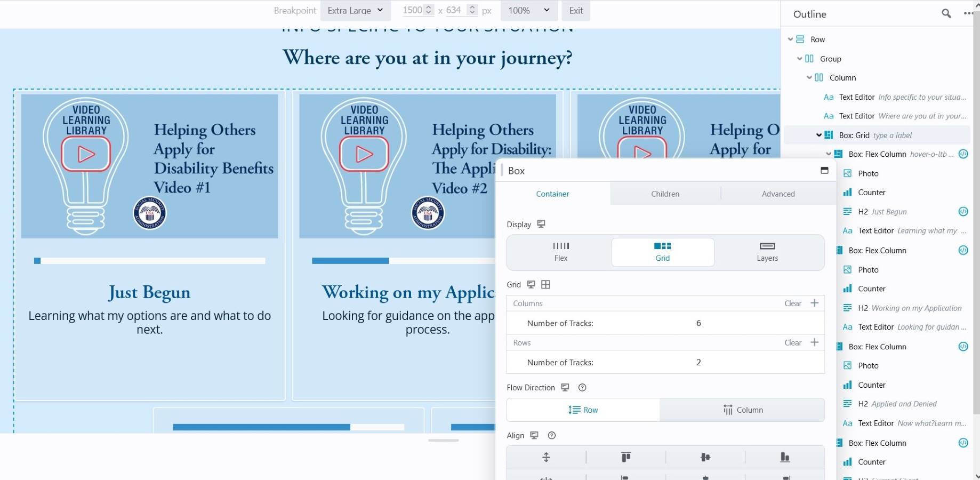Click the Exit button
The image size is (980, 480).
pyautogui.click(x=576, y=11)
